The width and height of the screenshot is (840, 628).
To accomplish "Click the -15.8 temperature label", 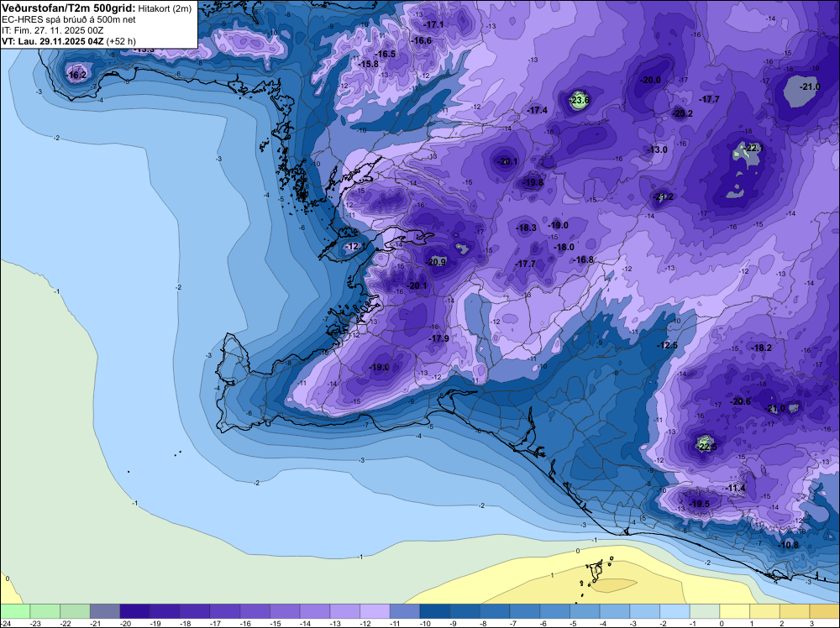I will (x=369, y=65).
